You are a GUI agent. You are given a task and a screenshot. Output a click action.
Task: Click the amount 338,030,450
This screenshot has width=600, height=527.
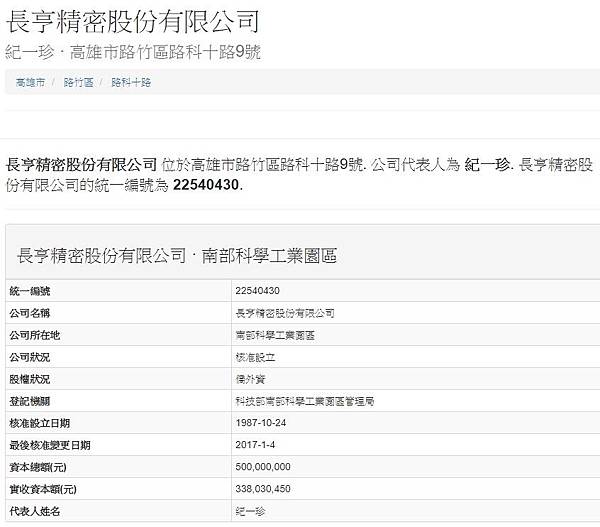click(263, 489)
